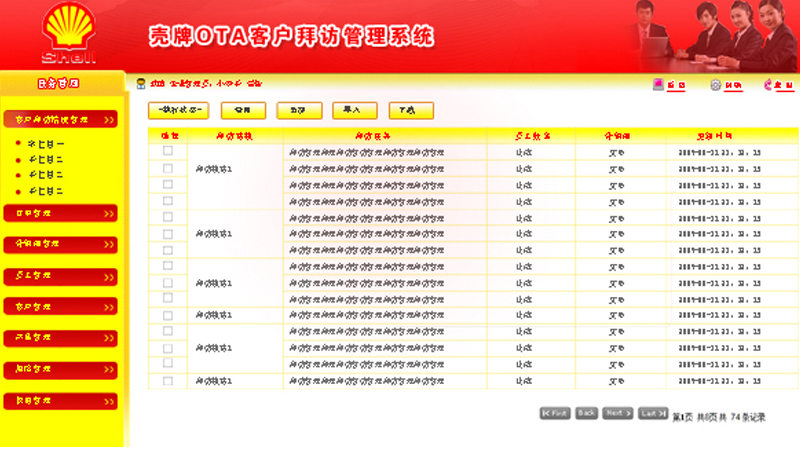Tick the checkbox in the second-to-last table row

(x=167, y=363)
